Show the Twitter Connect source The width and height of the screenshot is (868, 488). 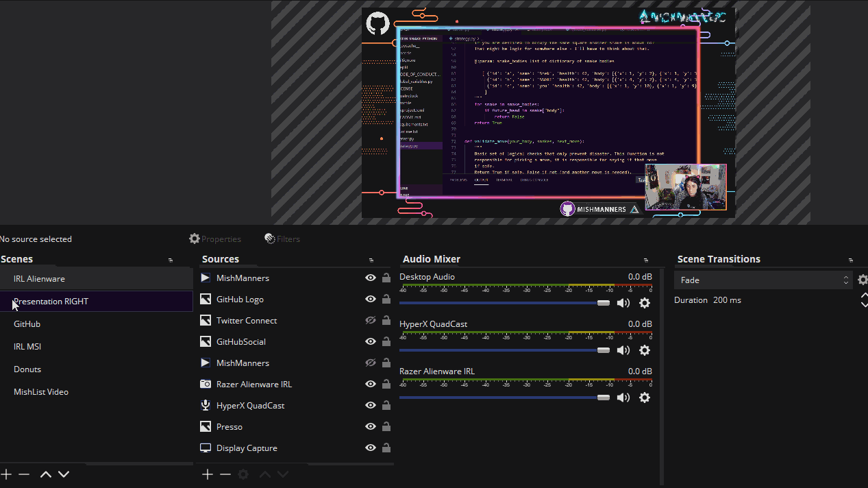click(x=371, y=321)
